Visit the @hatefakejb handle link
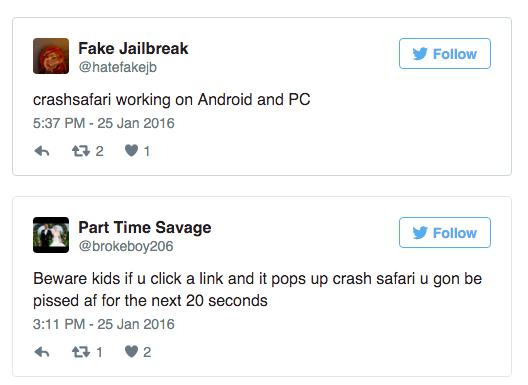The image size is (528, 385). tap(118, 67)
